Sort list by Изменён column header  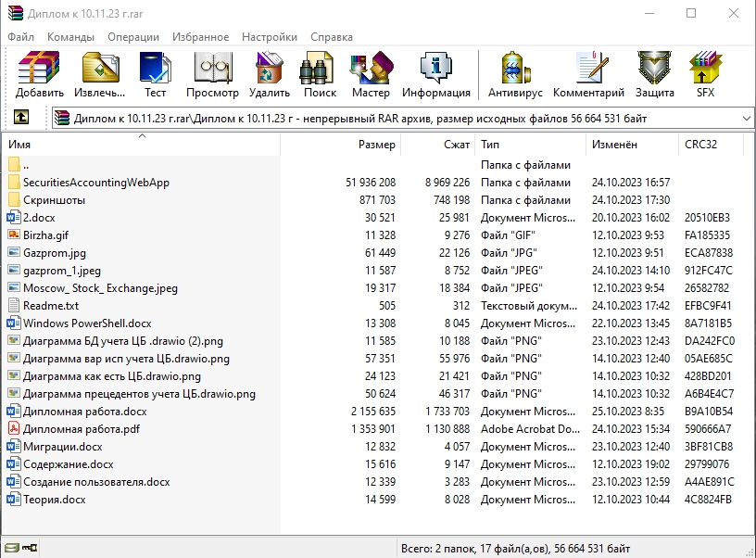click(x=614, y=145)
